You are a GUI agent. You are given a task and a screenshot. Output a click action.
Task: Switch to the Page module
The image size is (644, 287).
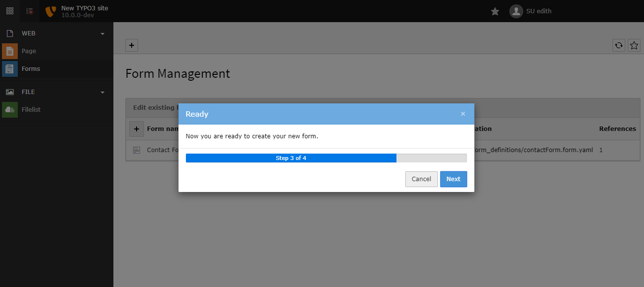29,51
